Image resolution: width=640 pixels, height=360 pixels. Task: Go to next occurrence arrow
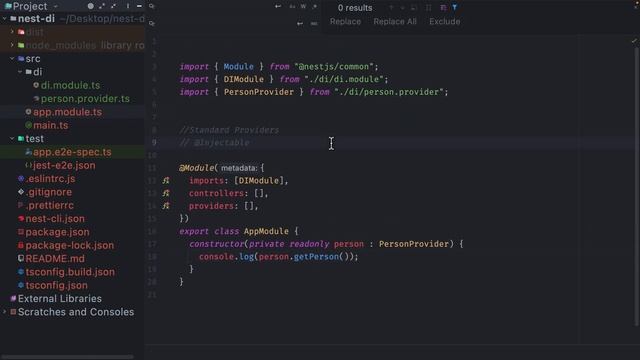pos(402,7)
